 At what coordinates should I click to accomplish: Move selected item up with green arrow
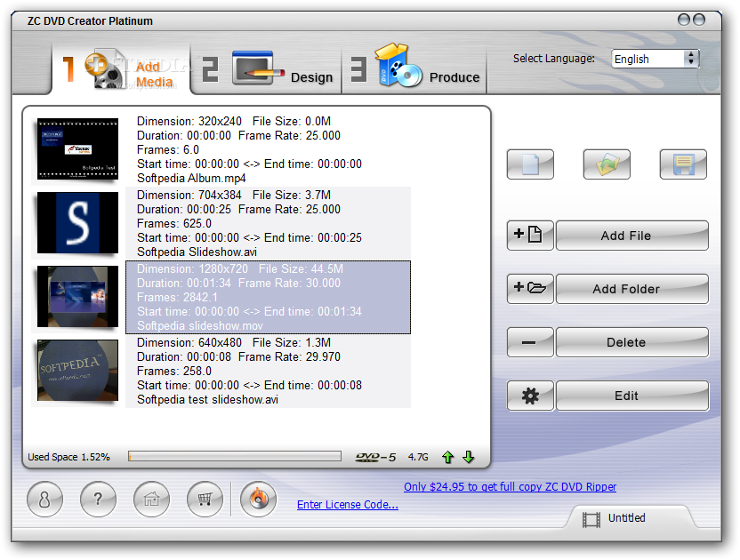pos(448,457)
